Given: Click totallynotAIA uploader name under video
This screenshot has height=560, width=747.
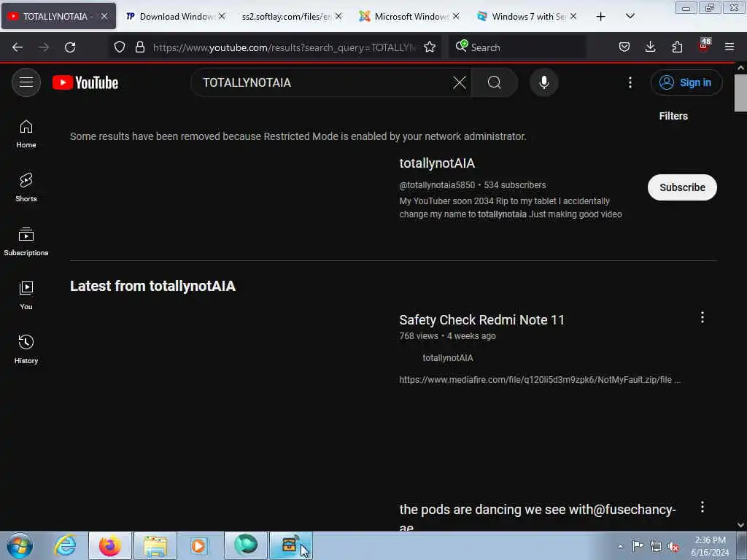Looking at the screenshot, I should 448,357.
